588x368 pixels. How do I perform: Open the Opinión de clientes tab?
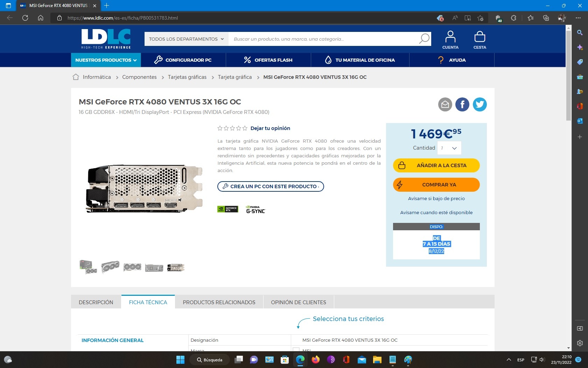point(298,302)
